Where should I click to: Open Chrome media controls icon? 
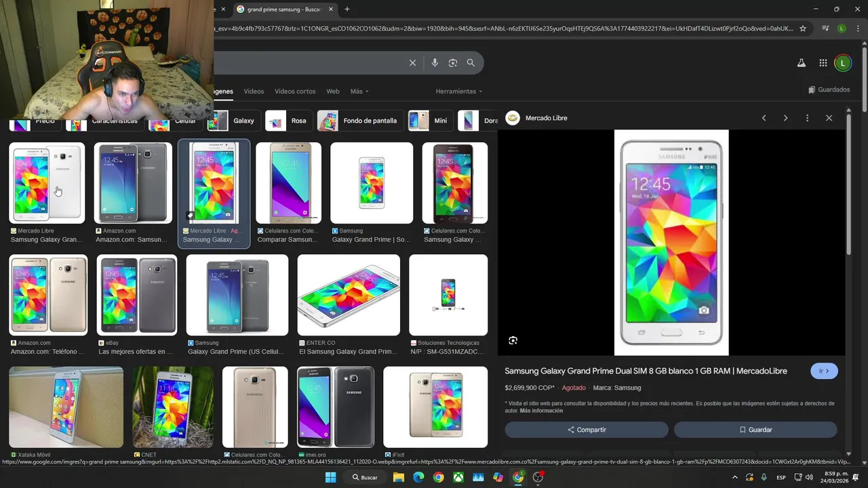(825, 28)
